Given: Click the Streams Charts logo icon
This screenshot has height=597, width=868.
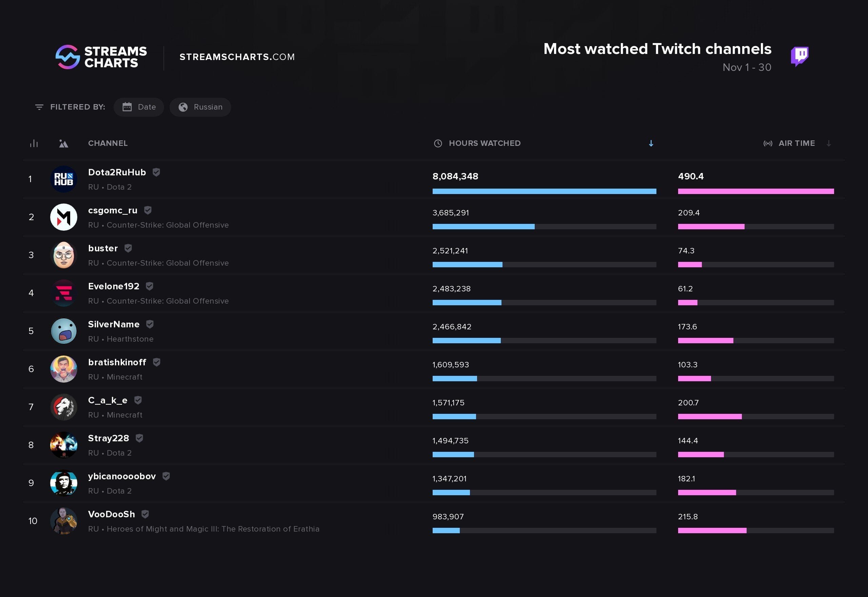Looking at the screenshot, I should pyautogui.click(x=68, y=57).
